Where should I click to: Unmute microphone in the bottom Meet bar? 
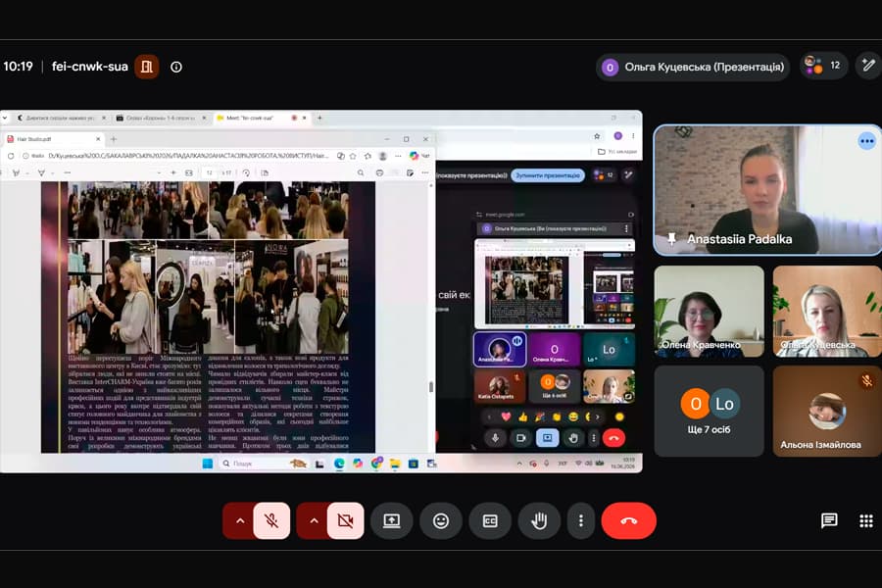pyautogui.click(x=271, y=520)
